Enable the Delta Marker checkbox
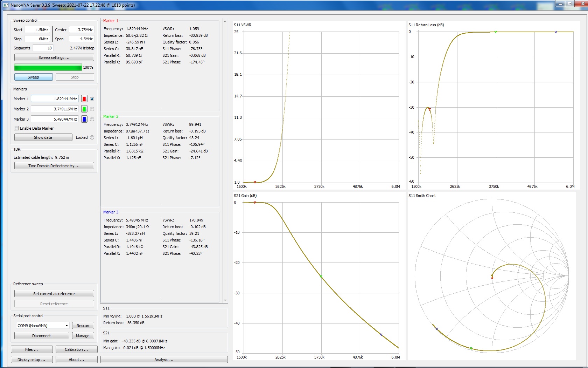The height and width of the screenshot is (368, 588). [x=16, y=128]
